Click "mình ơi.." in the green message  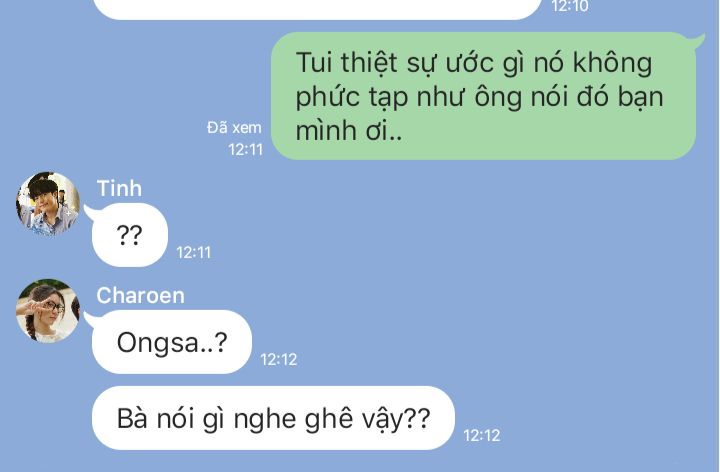(349, 131)
